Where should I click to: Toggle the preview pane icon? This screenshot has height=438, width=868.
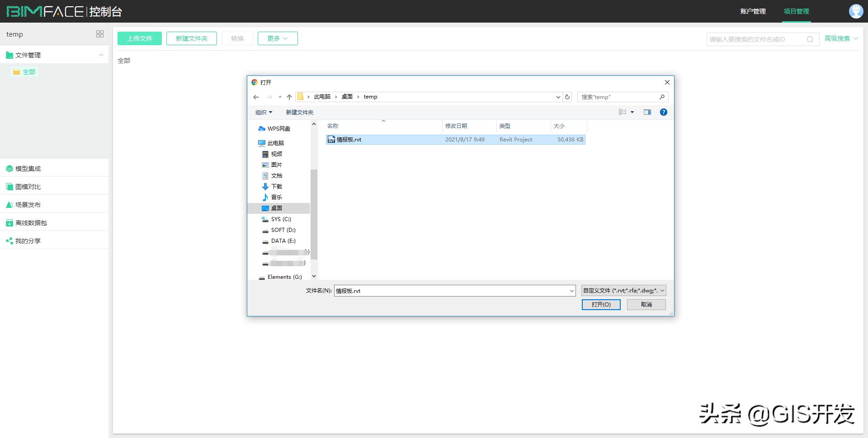click(647, 112)
